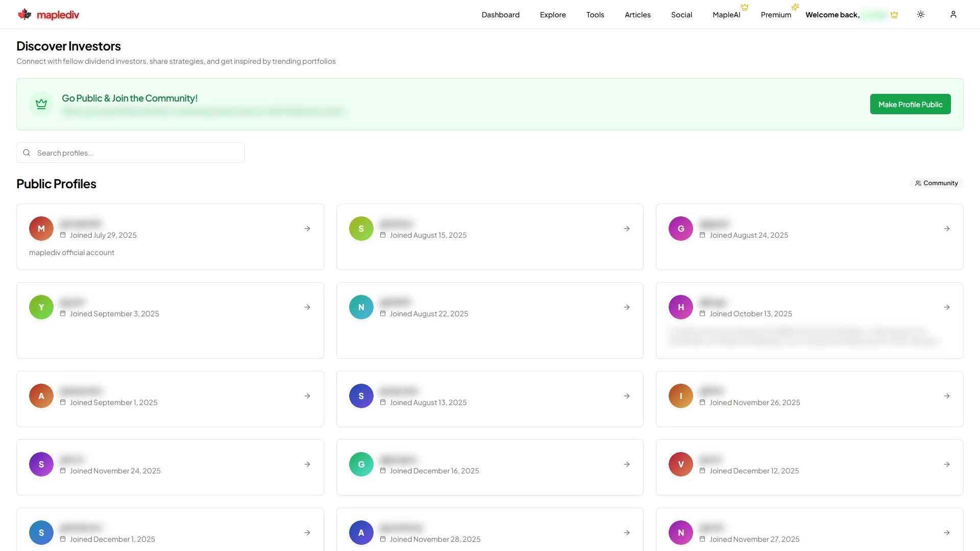
Task: Click the V avatar joined December 12, 2025
Action: 681,464
